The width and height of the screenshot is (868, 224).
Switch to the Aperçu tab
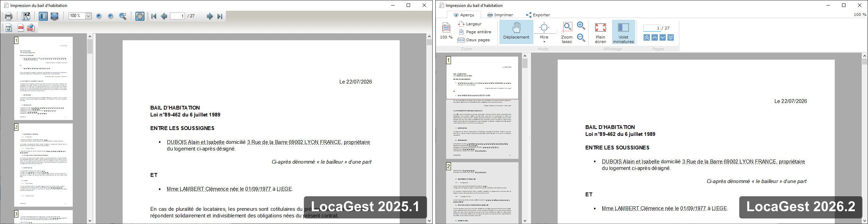[464, 15]
